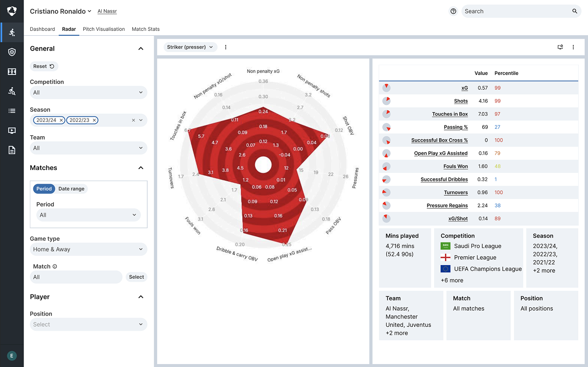The width and height of the screenshot is (588, 367).
Task: Open the Al Nassr team link
Action: pyautogui.click(x=107, y=11)
